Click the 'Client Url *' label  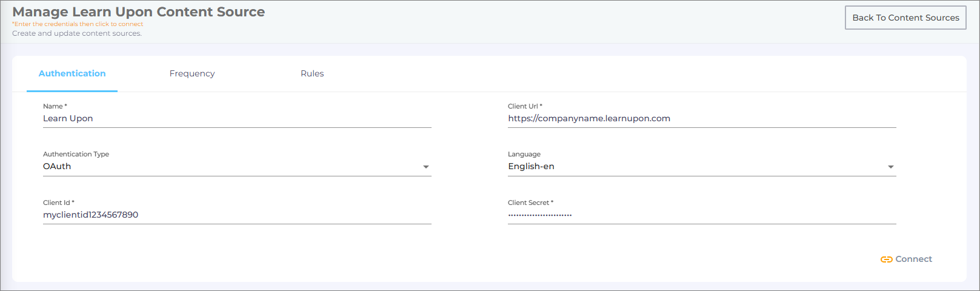pyautogui.click(x=525, y=106)
